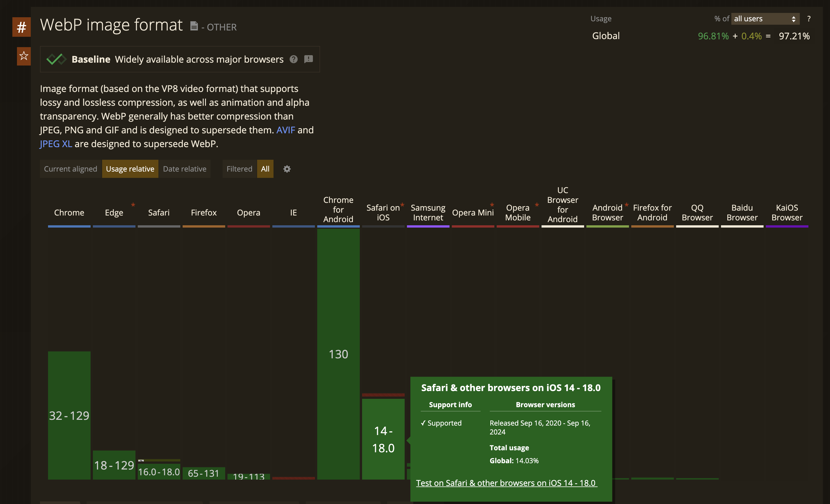This screenshot has width=830, height=504.
Task: Show Filtered browsers only
Action: point(239,169)
